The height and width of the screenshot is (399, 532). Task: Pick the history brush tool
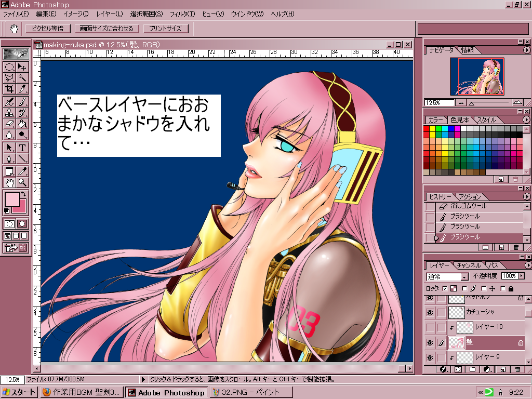[x=22, y=113]
